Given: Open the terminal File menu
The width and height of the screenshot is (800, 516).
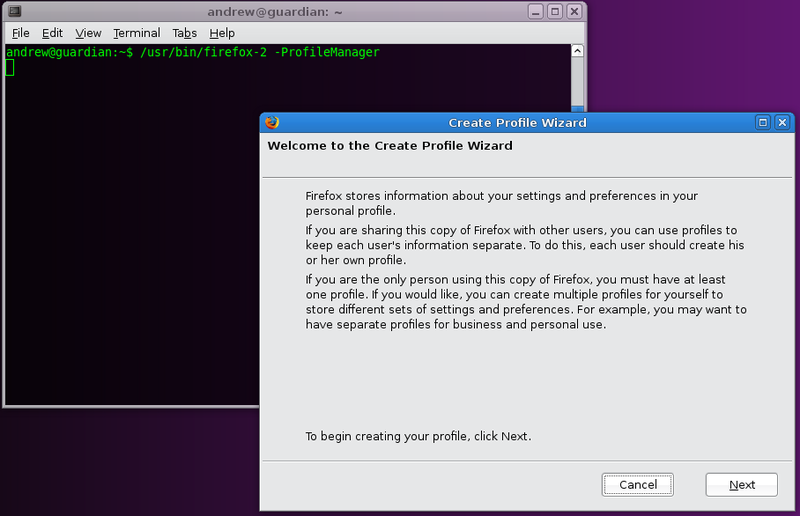Looking at the screenshot, I should (x=20, y=33).
